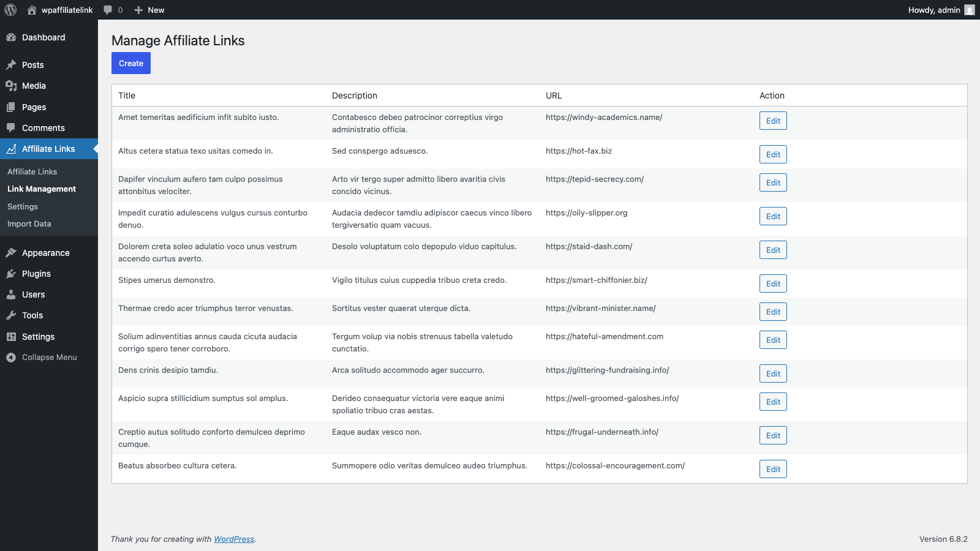This screenshot has width=980, height=551.
Task: Select Link Management submenu entry
Action: (42, 189)
